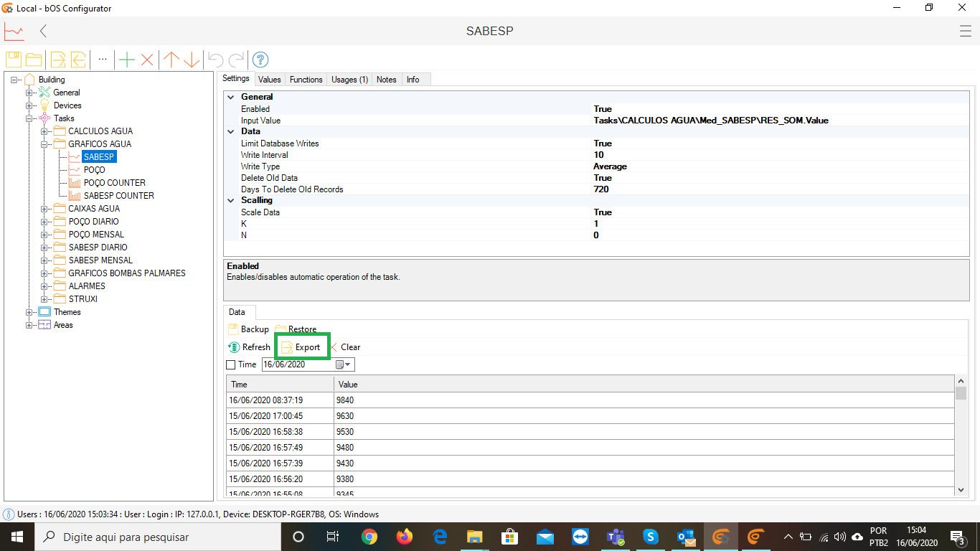This screenshot has width=980, height=551.
Task: Open Google Chrome from the taskbar
Action: click(x=369, y=537)
